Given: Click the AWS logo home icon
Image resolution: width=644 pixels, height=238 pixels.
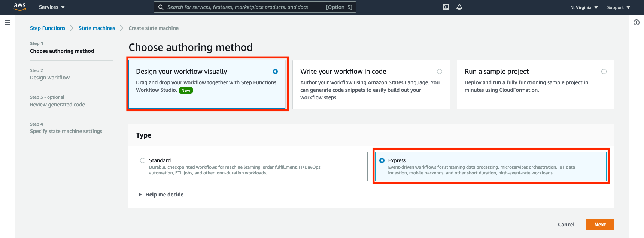Looking at the screenshot, I should tap(20, 7).
